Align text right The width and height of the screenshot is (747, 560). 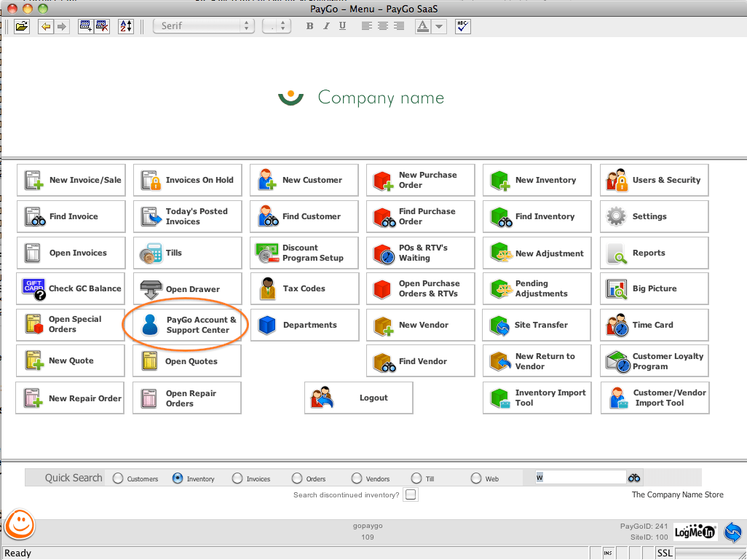click(x=399, y=26)
